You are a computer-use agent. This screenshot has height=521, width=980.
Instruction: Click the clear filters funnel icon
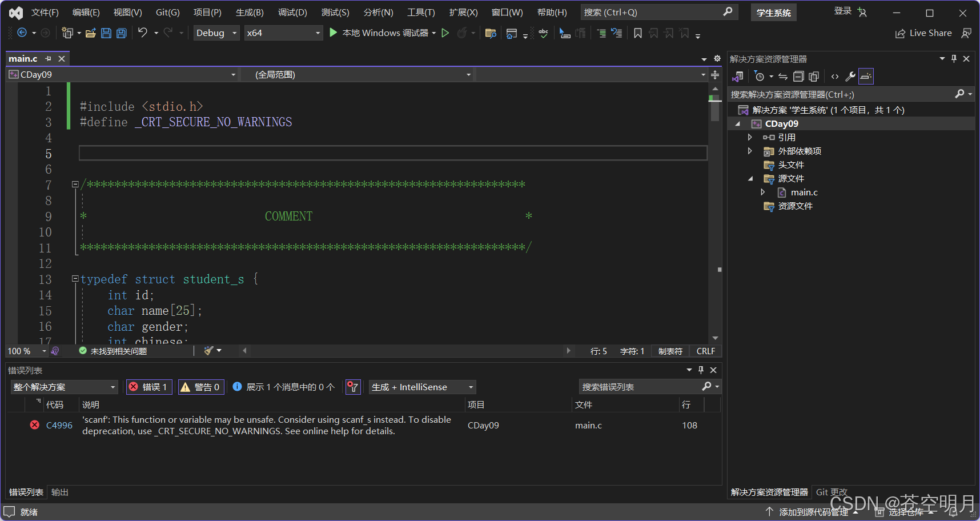click(x=353, y=387)
